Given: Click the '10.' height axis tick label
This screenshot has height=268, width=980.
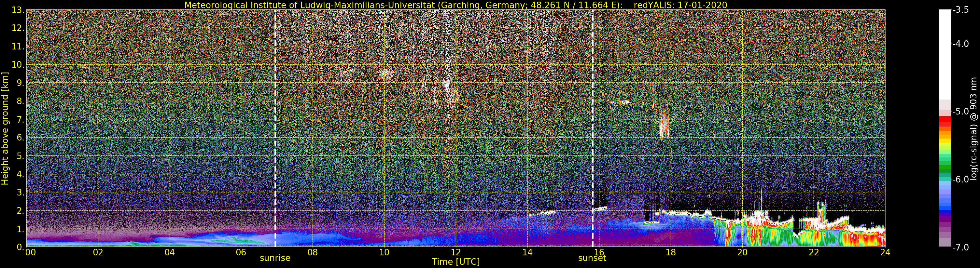Looking at the screenshot, I should 18,65.
